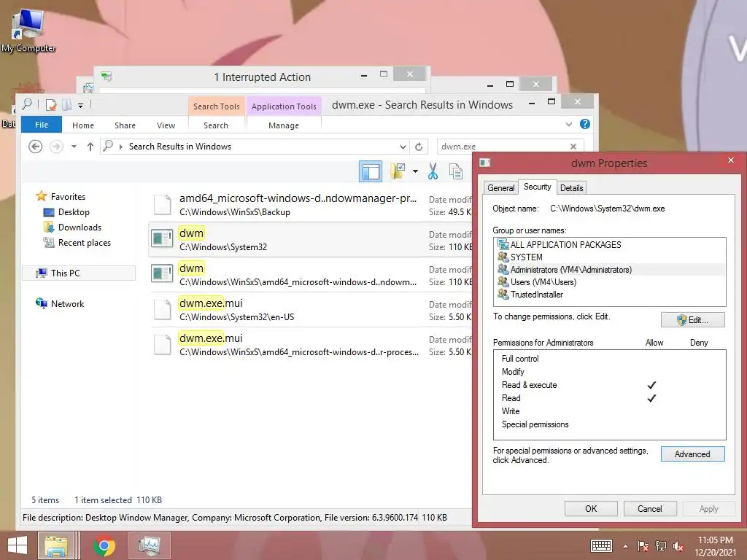The width and height of the screenshot is (747, 560).
Task: Open the touch keyboard tray icon
Action: pos(601,545)
